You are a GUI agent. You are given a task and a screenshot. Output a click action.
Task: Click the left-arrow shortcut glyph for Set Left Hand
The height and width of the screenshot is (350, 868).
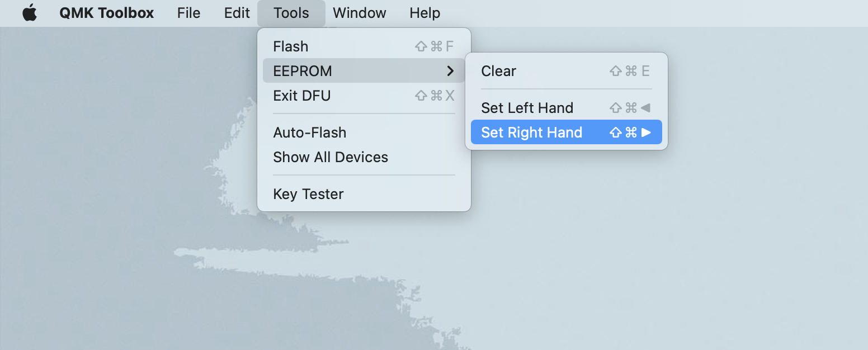coord(646,108)
